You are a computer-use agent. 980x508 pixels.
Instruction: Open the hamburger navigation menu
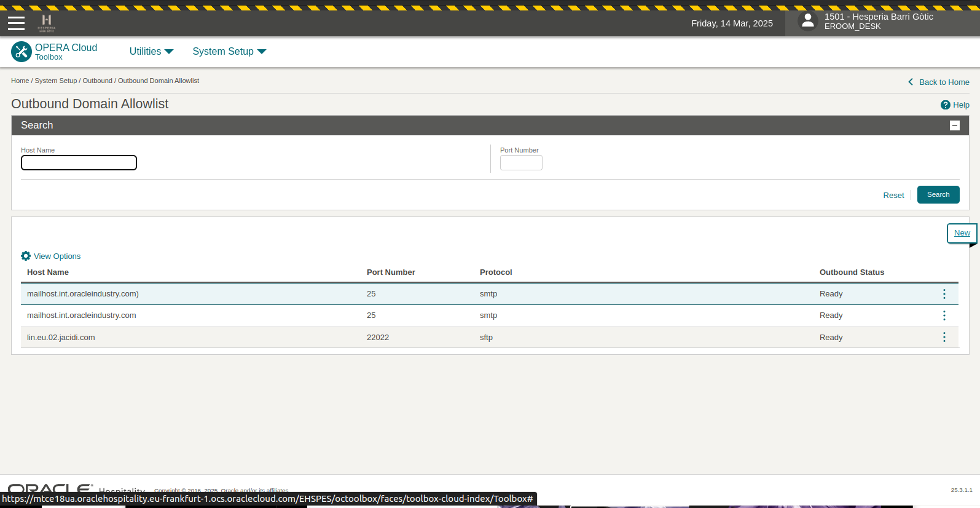point(17,23)
